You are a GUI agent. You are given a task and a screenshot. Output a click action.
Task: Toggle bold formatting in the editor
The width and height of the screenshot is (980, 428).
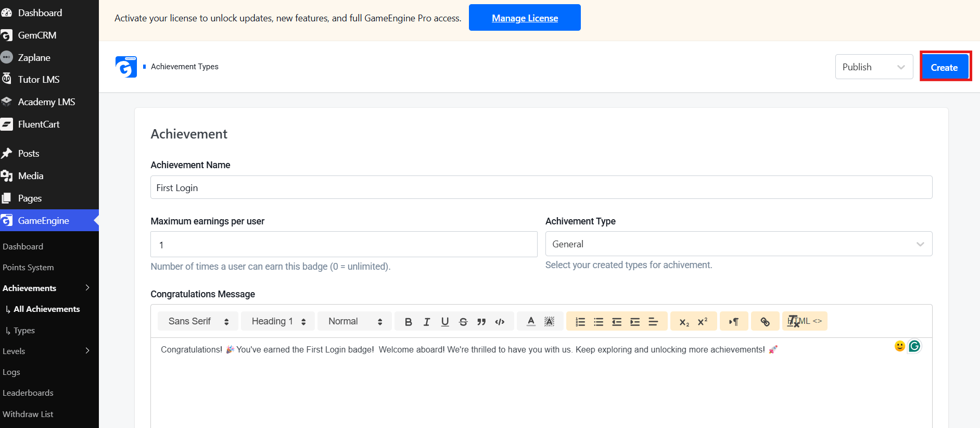coord(409,322)
